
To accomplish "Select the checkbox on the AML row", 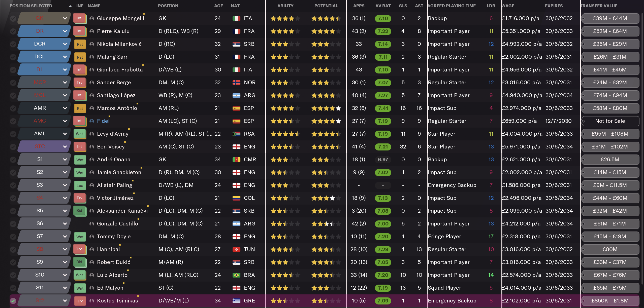I will pos(13,134).
